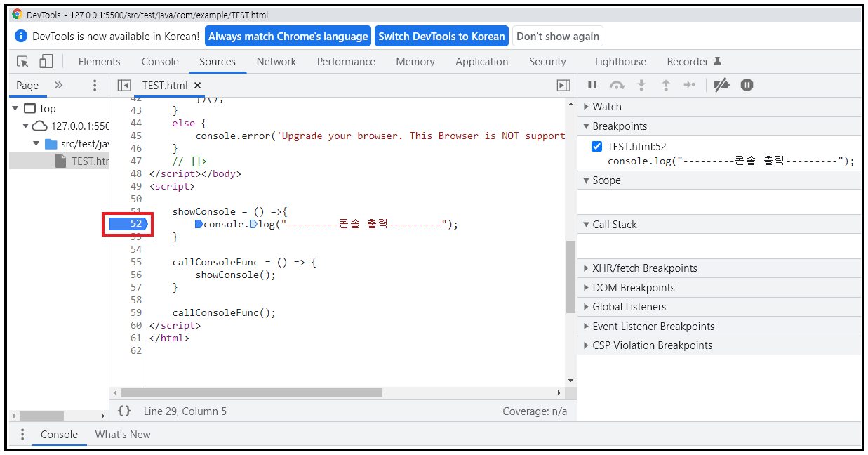The image size is (868, 455).
Task: Toggle pause on exceptions icon
Action: 747,85
